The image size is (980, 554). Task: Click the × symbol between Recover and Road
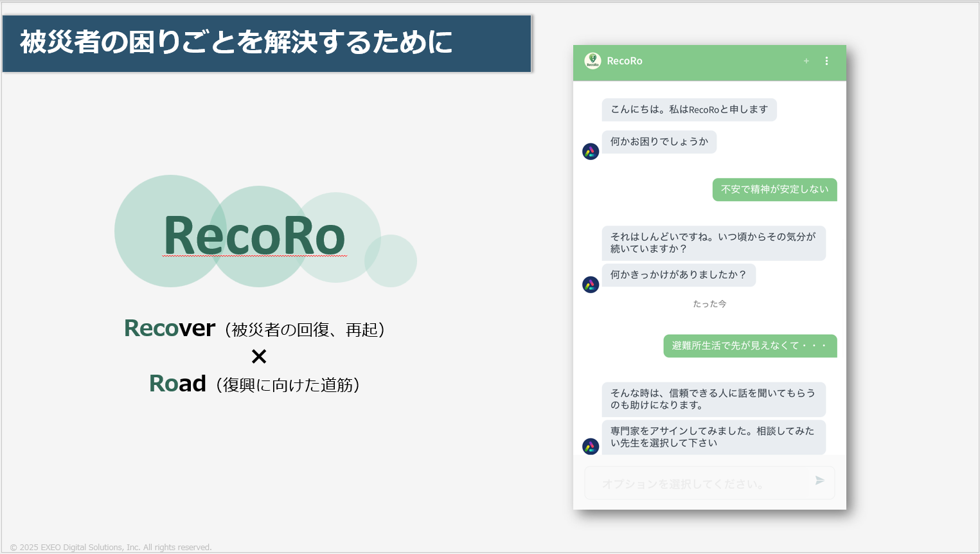coord(259,357)
